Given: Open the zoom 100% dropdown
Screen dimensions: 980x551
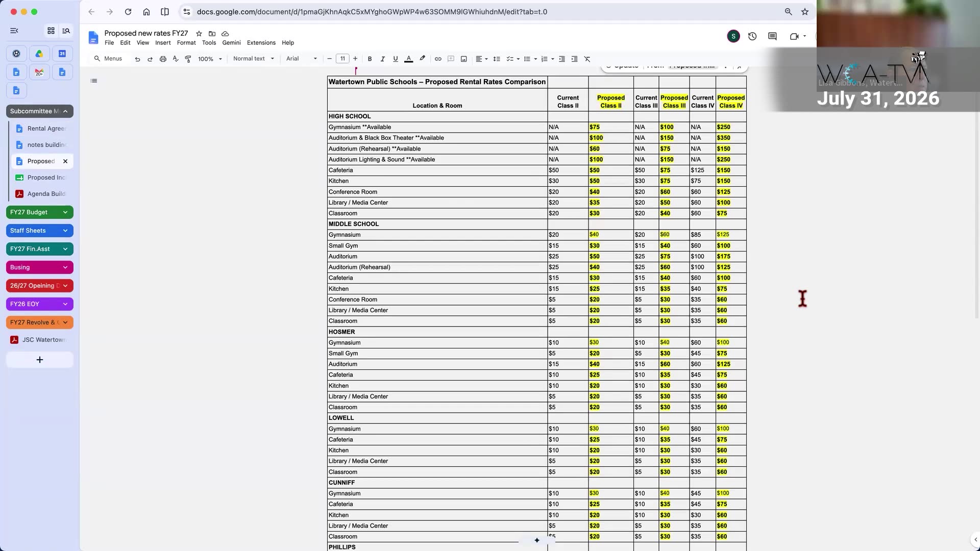Looking at the screenshot, I should pos(210,59).
